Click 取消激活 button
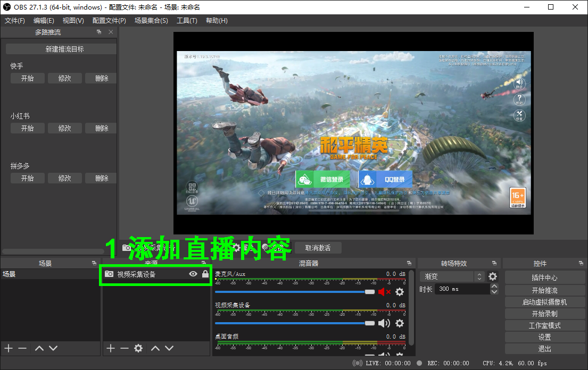This screenshot has width=588, height=370. pyautogui.click(x=318, y=248)
